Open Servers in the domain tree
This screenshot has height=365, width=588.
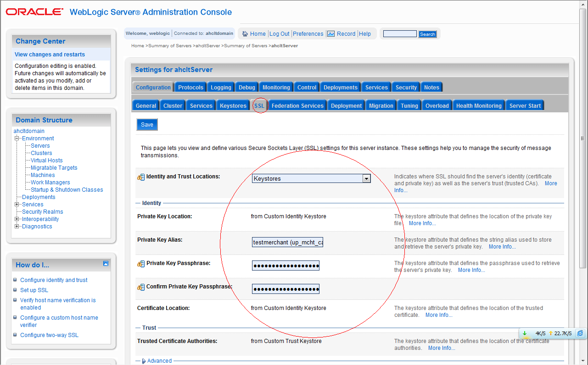point(40,146)
